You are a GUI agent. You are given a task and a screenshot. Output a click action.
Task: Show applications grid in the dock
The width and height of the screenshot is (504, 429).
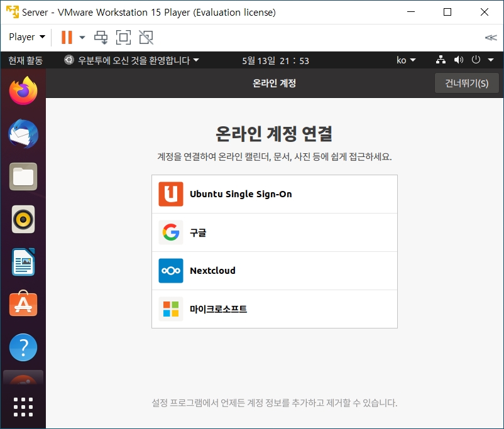point(23,407)
